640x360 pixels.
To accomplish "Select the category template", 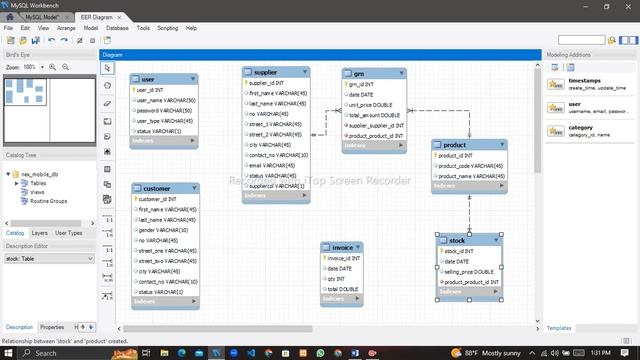I will (590, 131).
